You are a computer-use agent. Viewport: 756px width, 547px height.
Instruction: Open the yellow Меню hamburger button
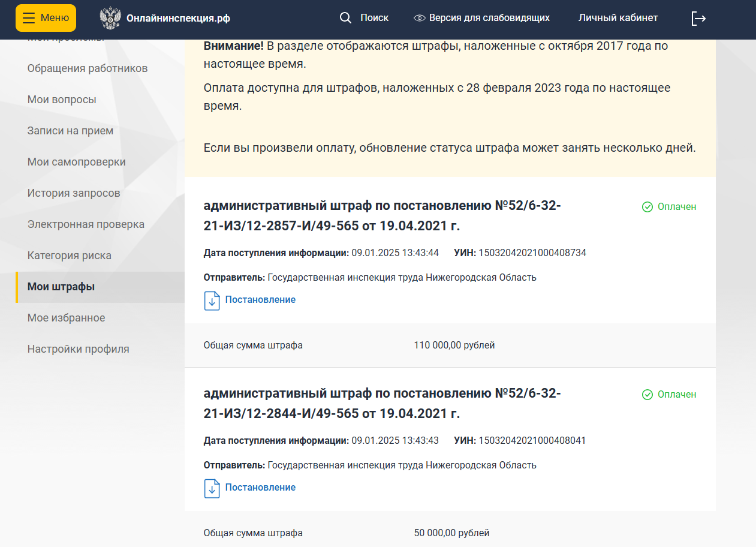point(46,18)
